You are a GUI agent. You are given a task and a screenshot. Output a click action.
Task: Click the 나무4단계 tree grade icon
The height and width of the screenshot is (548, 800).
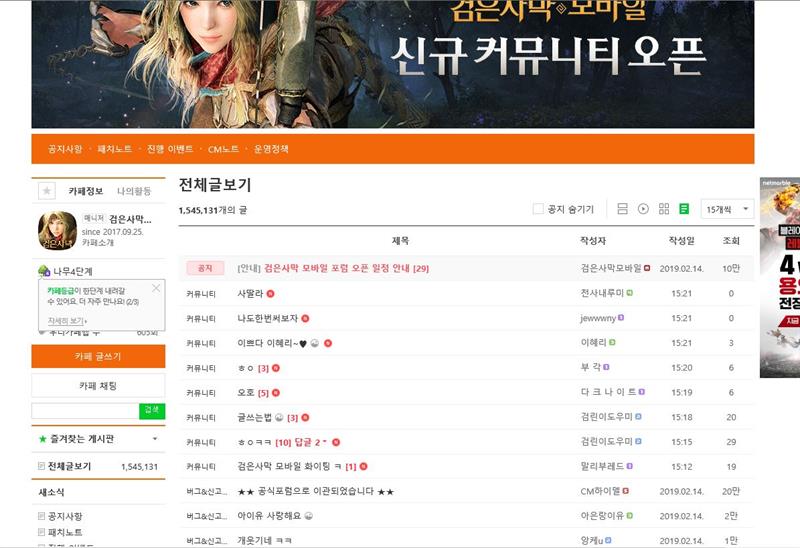(x=44, y=271)
